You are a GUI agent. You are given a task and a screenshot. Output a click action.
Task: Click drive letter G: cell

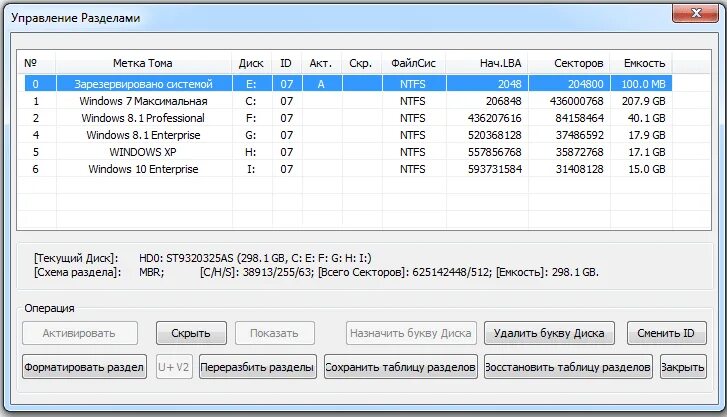click(x=251, y=135)
